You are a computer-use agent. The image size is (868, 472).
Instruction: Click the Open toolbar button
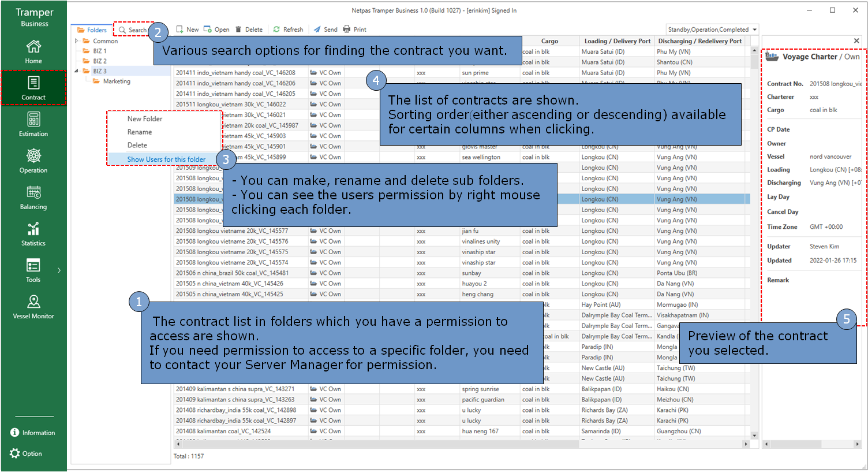click(216, 29)
